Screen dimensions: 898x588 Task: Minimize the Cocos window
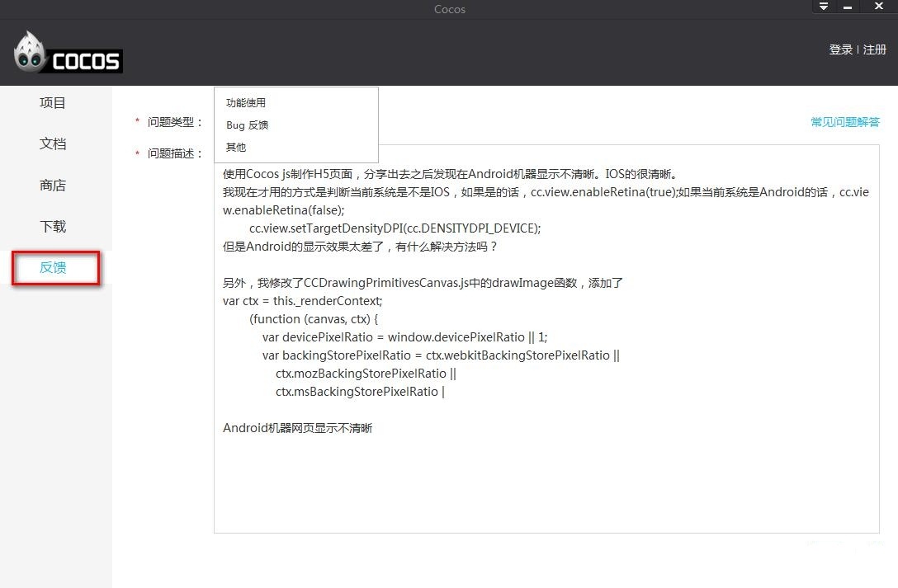[848, 7]
